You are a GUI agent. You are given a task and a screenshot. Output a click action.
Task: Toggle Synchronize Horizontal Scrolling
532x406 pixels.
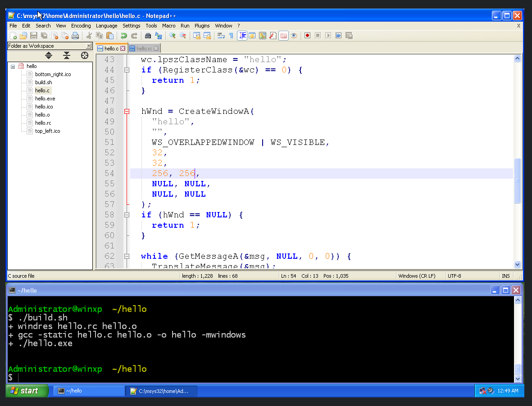pyautogui.click(x=207, y=36)
